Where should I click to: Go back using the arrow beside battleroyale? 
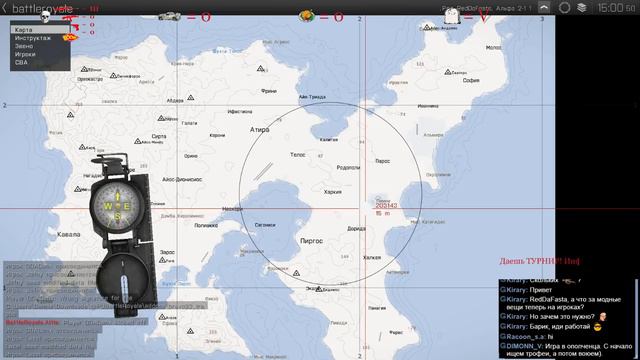coord(4,8)
